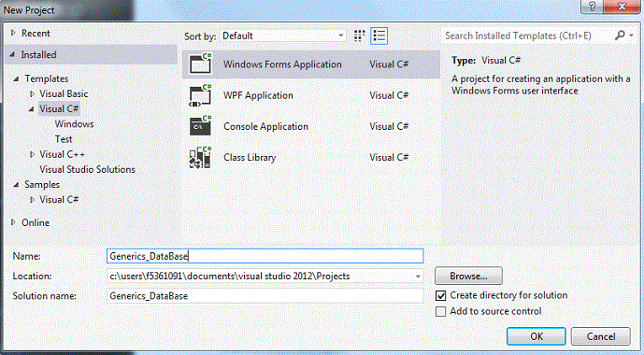Open the Location path dropdown arrow

tap(418, 277)
